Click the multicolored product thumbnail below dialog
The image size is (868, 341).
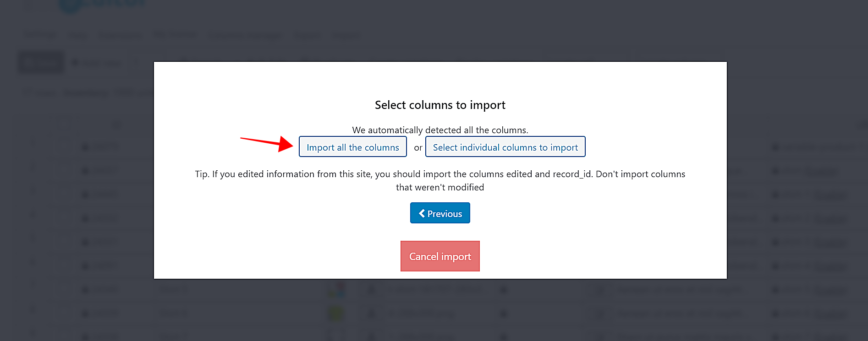(336, 290)
